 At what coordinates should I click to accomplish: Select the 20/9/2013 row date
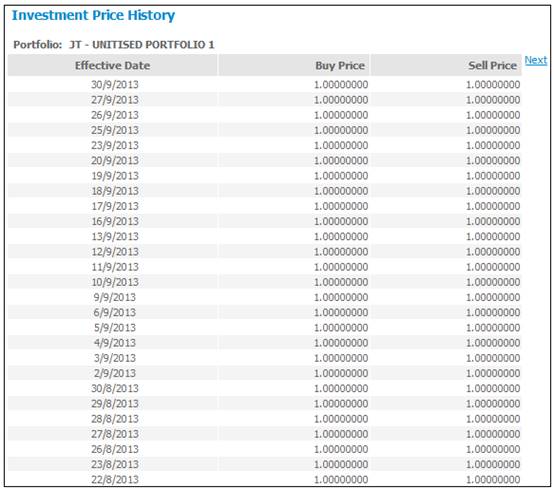pos(115,161)
